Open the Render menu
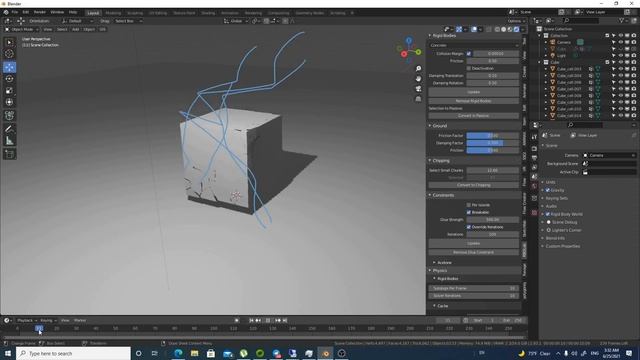640x360 pixels. coord(40,12)
